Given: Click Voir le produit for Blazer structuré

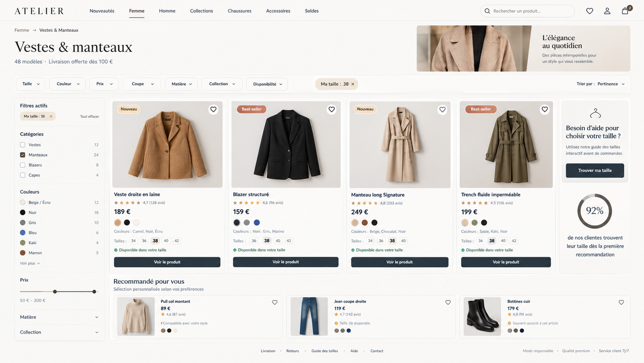Looking at the screenshot, I should (286, 262).
